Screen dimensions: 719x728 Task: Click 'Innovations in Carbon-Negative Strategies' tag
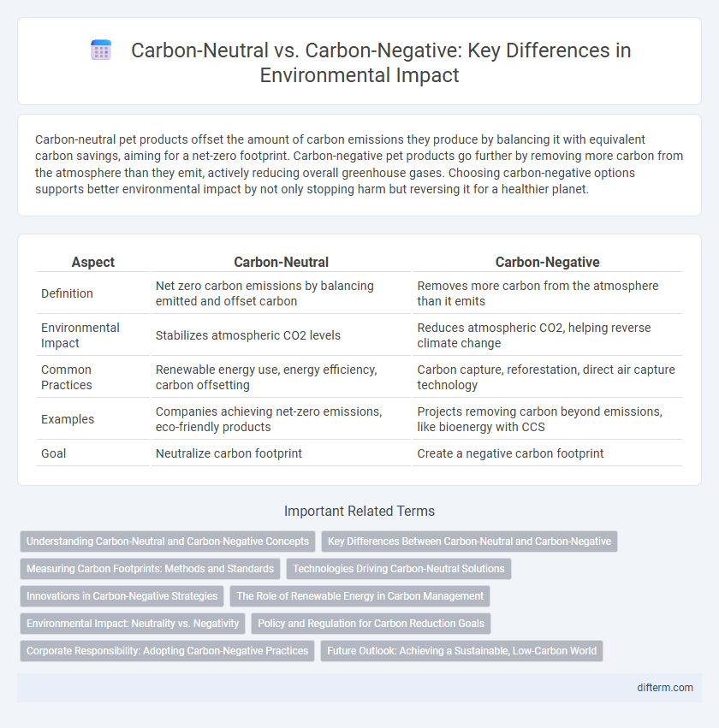tap(122, 596)
